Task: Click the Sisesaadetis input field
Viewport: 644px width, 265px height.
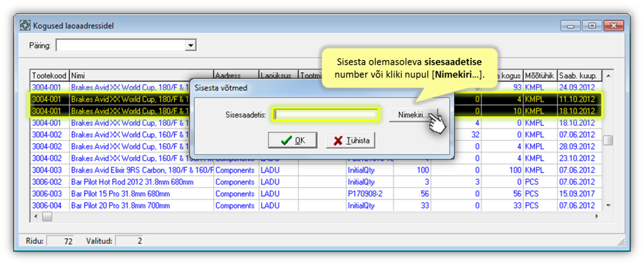Action: (x=326, y=115)
